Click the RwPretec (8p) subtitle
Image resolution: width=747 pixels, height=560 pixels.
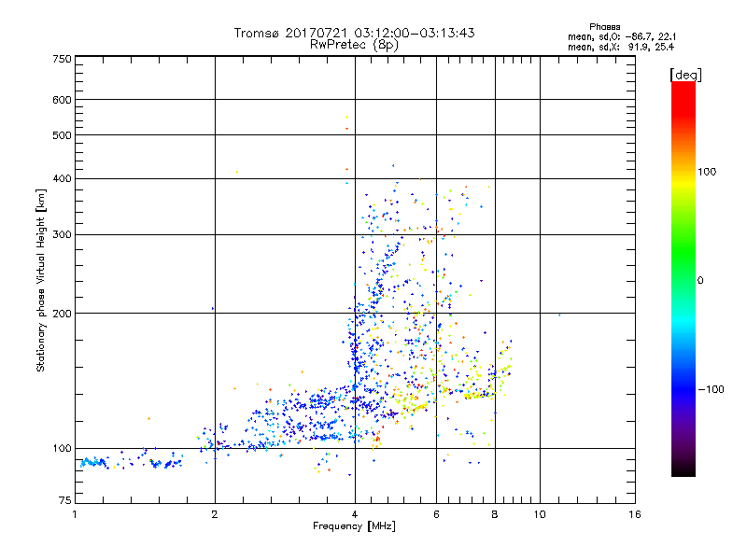[x=354, y=45]
